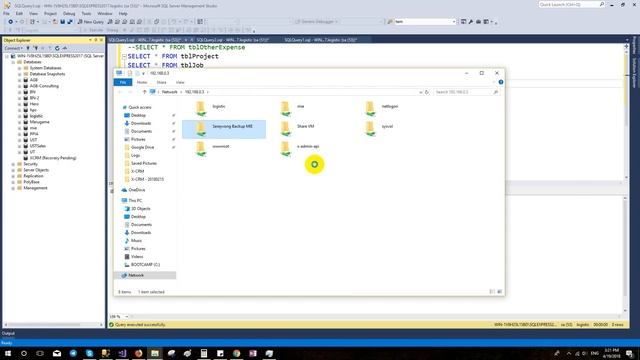Open the Edit menu in SSMS
Screen dimensions: 640x360
tap(19, 13)
